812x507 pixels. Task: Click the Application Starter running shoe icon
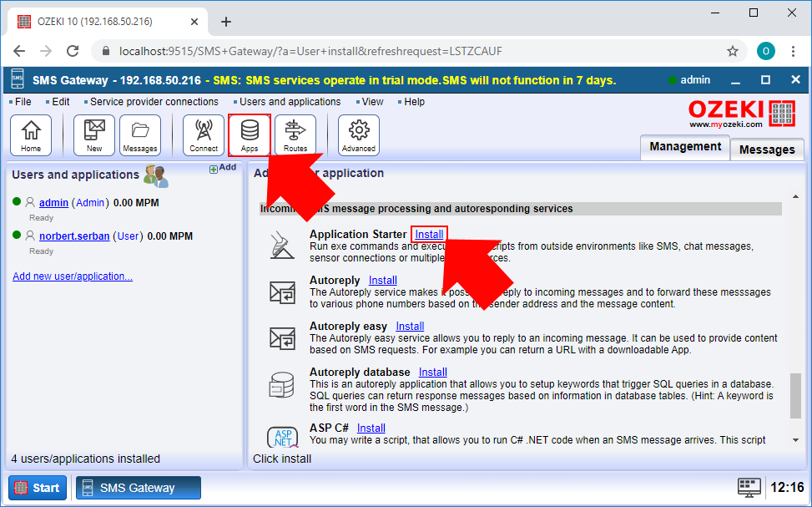pyautogui.click(x=282, y=246)
